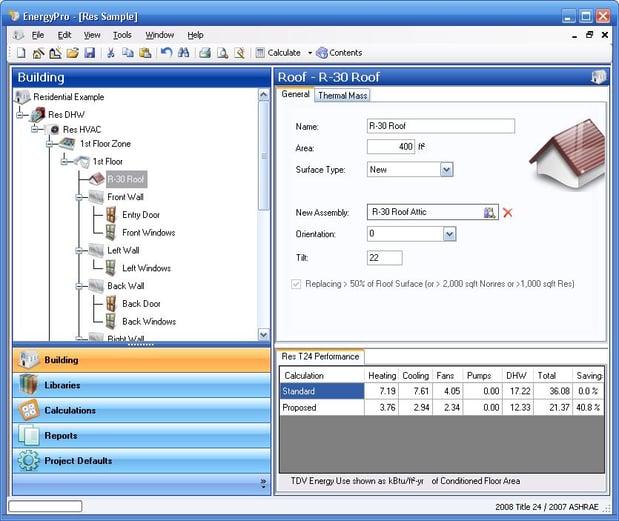Click the Cut scissors icon
Screen dimensions: 619x521
[110, 53]
